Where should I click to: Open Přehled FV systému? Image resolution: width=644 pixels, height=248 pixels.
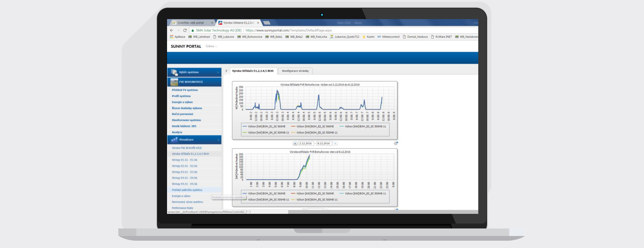(x=185, y=90)
